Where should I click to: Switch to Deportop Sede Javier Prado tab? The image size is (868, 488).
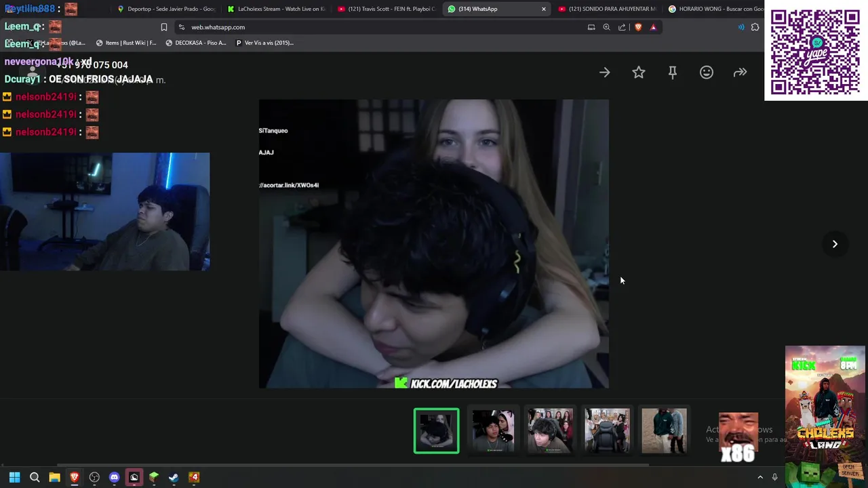click(x=166, y=9)
